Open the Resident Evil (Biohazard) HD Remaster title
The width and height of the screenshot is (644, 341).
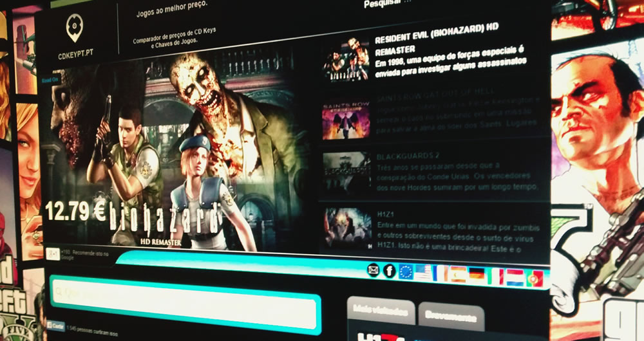pos(437,40)
